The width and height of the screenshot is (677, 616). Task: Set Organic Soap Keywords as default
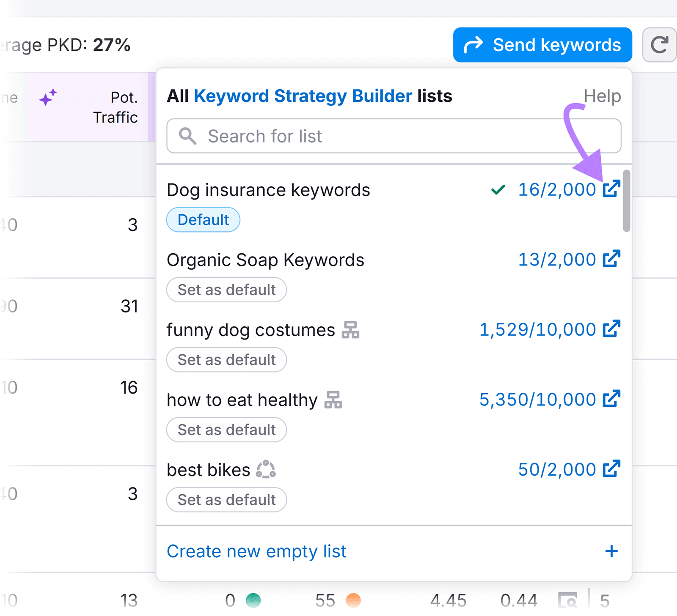[226, 290]
